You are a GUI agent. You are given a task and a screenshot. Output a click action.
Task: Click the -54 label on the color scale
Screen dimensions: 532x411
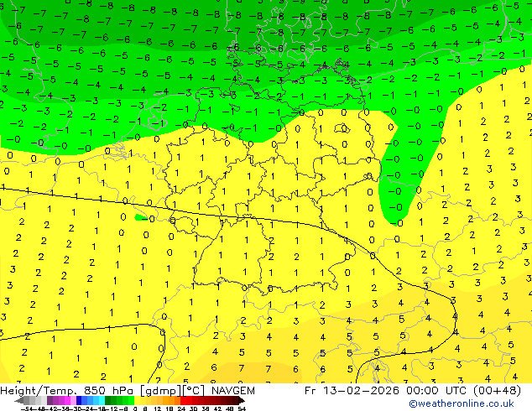click(x=27, y=408)
